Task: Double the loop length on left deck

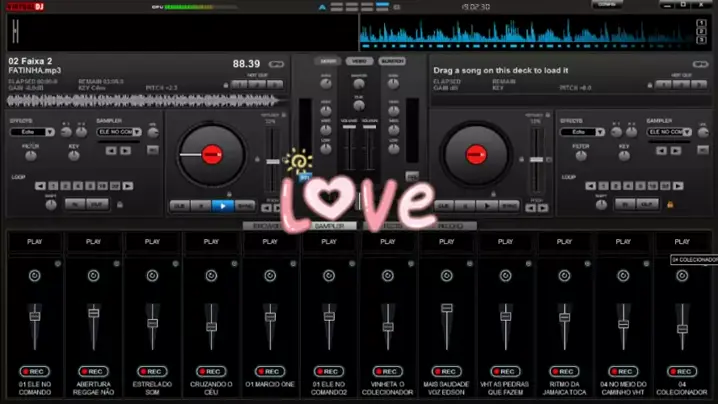Action: point(128,186)
